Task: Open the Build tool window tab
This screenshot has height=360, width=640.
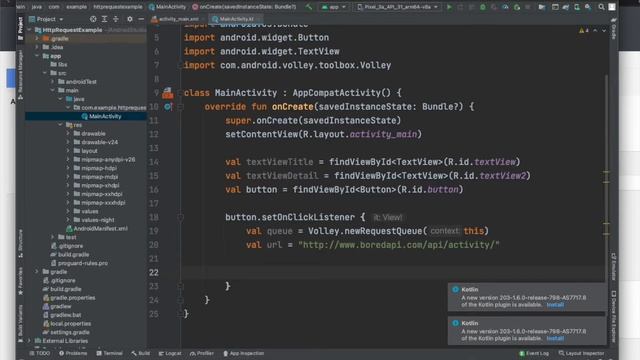Action: (141, 353)
